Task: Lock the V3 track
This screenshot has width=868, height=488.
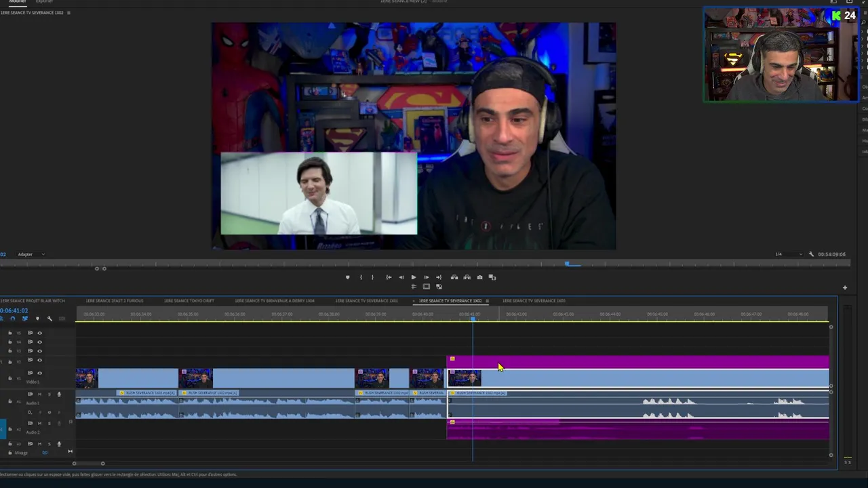Action: click(9, 351)
